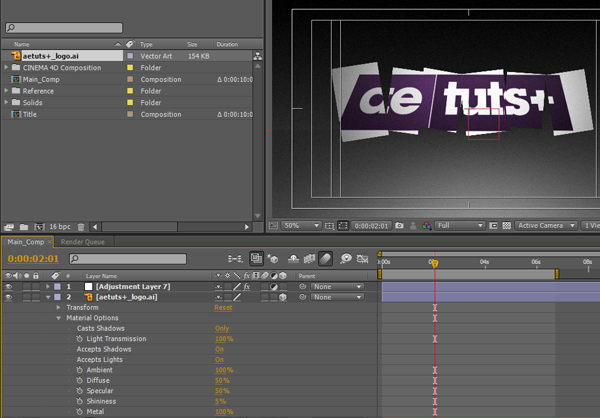Open the 50% magnification dropdown
The height and width of the screenshot is (418, 600).
pyautogui.click(x=301, y=225)
